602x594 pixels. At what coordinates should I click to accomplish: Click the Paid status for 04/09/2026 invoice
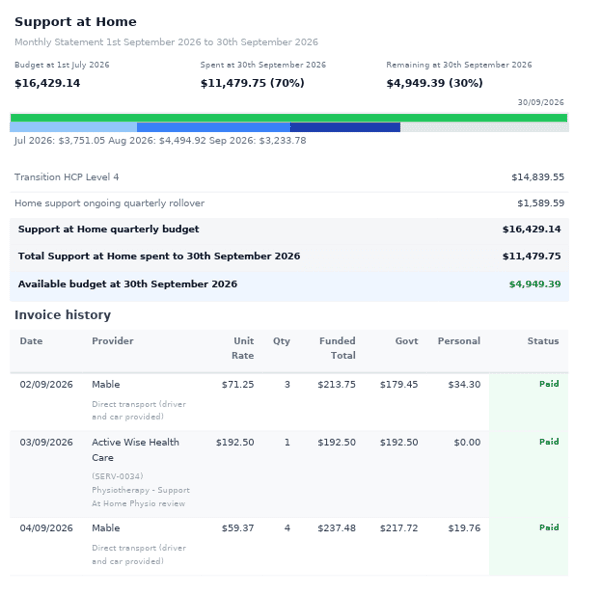click(549, 527)
